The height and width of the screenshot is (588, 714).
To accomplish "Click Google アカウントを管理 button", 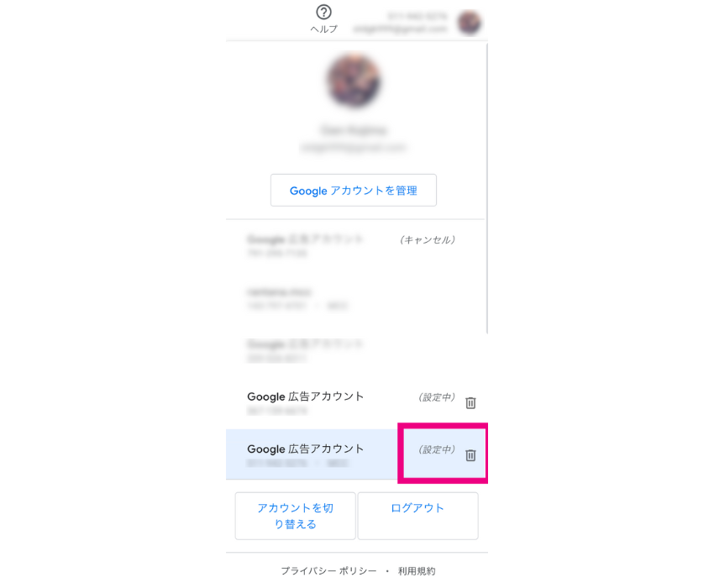I will (x=354, y=191).
